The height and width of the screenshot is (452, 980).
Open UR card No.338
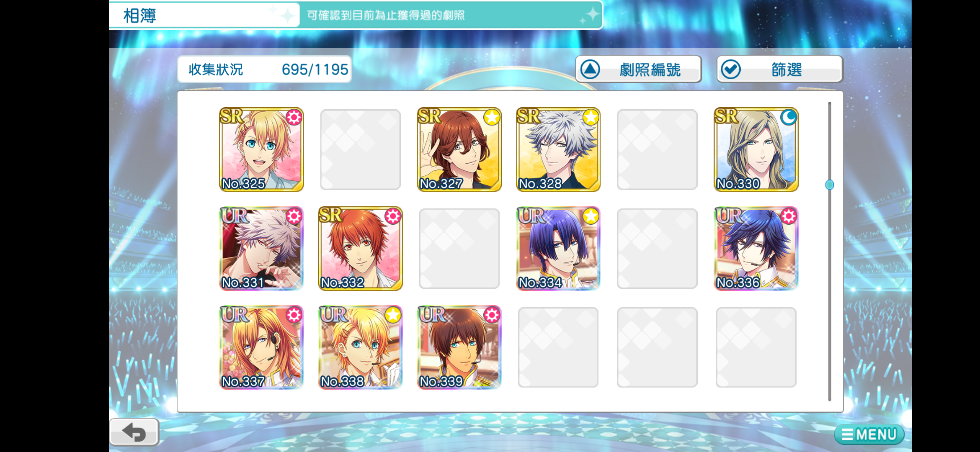360,347
